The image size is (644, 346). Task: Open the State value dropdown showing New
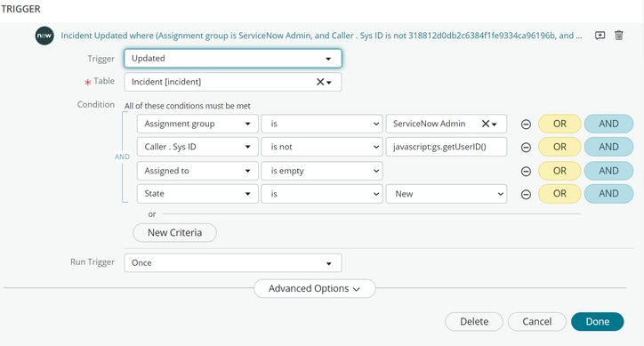pos(447,194)
